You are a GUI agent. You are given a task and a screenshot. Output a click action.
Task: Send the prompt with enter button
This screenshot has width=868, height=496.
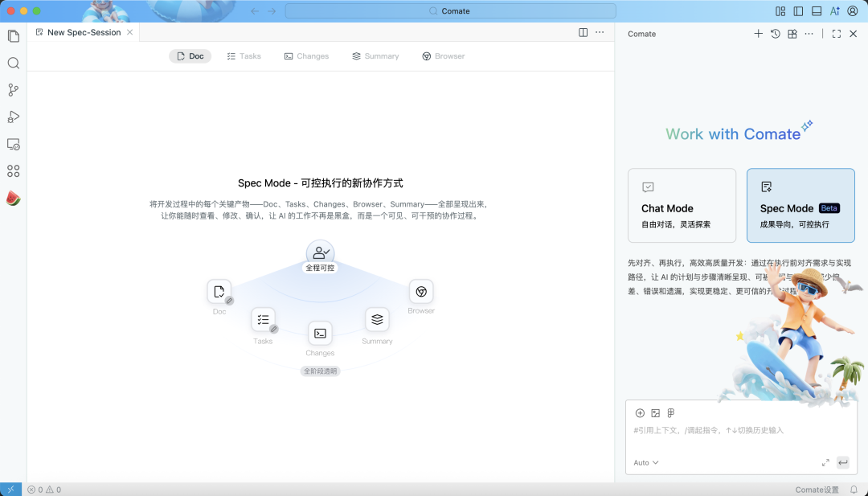tap(842, 463)
